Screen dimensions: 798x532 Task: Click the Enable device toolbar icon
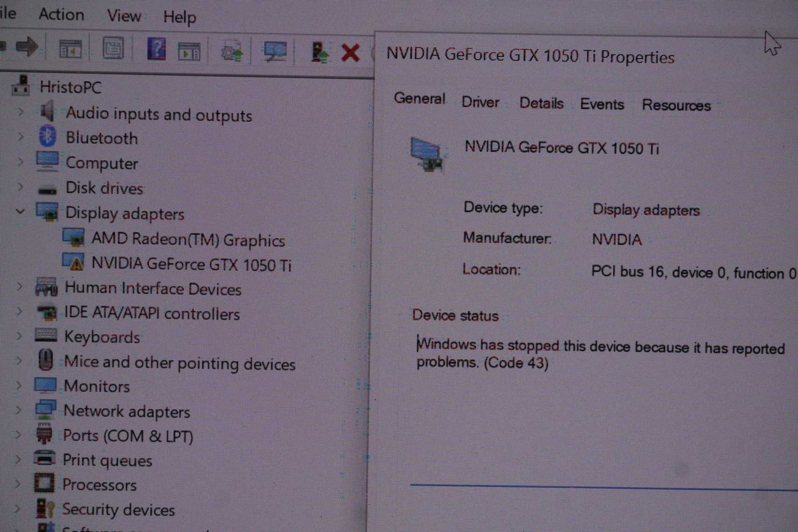pos(319,52)
